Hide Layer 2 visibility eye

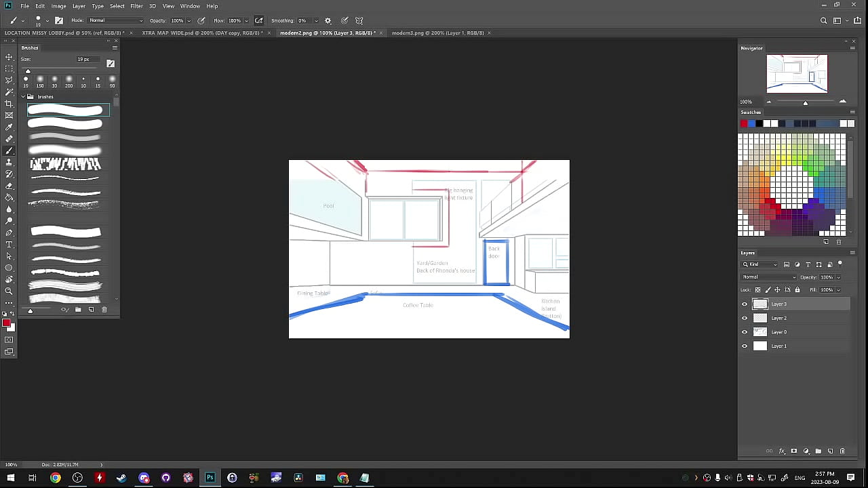(x=745, y=318)
